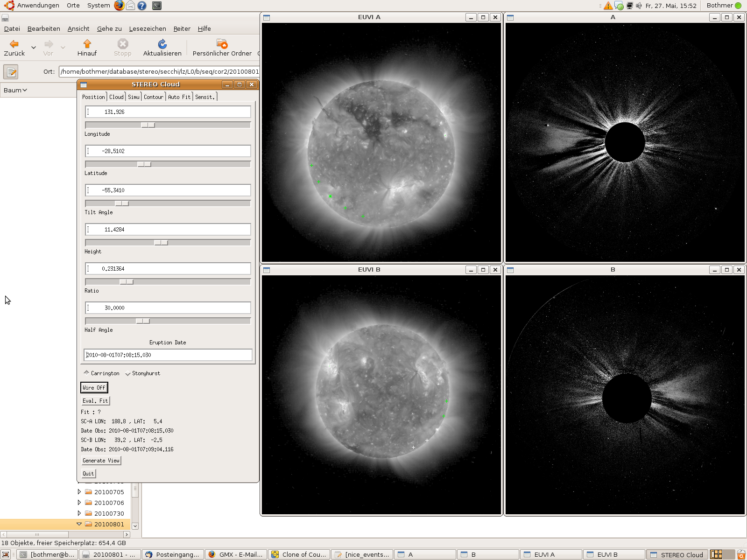Click the network monitor tray icon
Screen dimensions: 747x560
click(x=629, y=6)
